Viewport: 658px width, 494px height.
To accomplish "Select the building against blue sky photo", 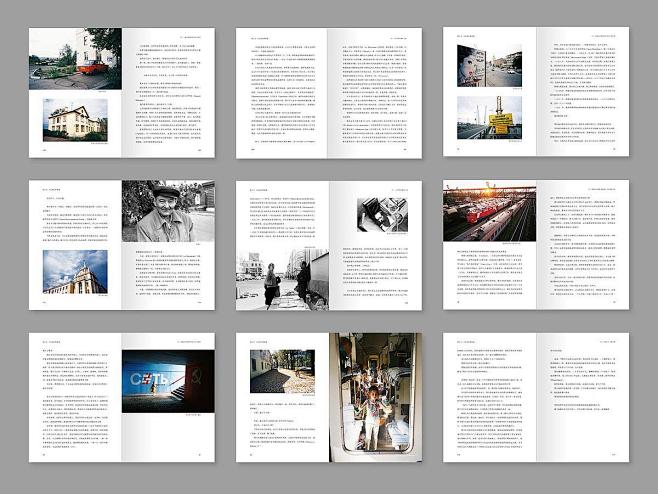I will [x=75, y=272].
